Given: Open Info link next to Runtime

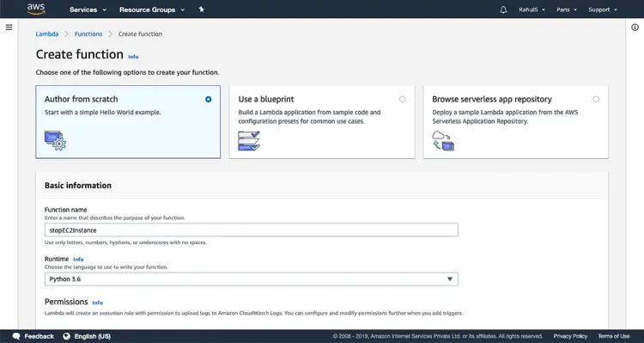Looking at the screenshot, I should pyautogui.click(x=78, y=260).
